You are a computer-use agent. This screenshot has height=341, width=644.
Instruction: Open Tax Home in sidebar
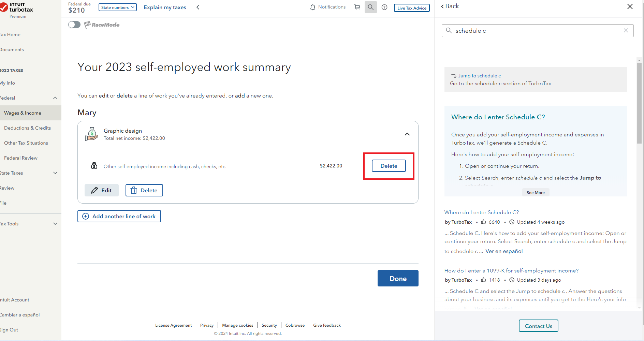[10, 34]
